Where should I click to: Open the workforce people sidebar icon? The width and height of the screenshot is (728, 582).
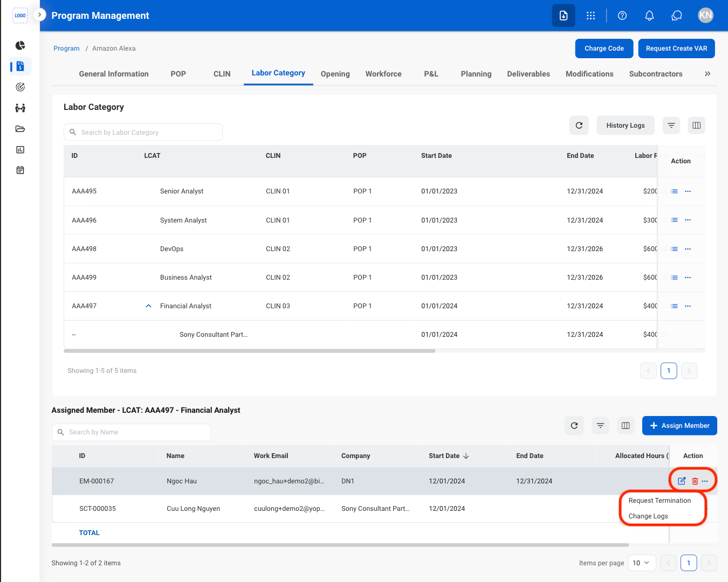pyautogui.click(x=20, y=108)
